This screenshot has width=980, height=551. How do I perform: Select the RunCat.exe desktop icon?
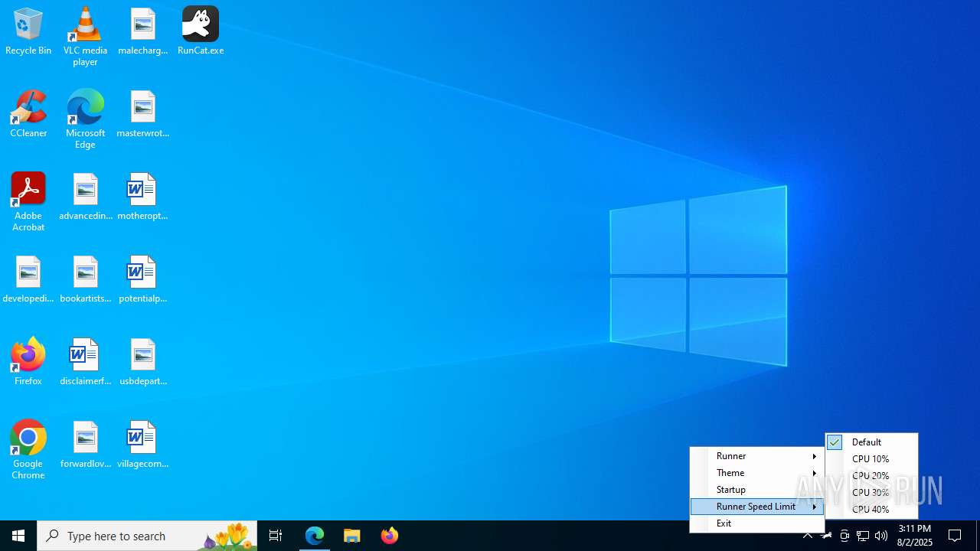(x=201, y=31)
